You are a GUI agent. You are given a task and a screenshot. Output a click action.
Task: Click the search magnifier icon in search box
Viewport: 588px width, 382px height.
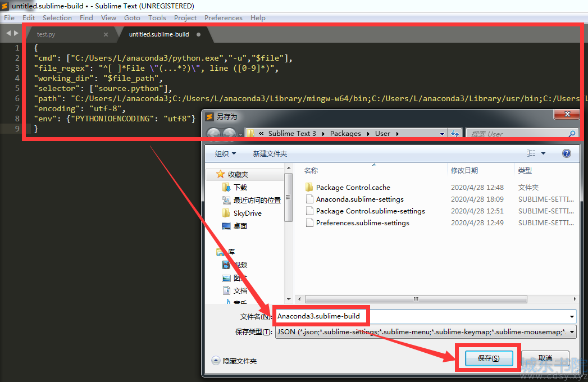tap(572, 134)
